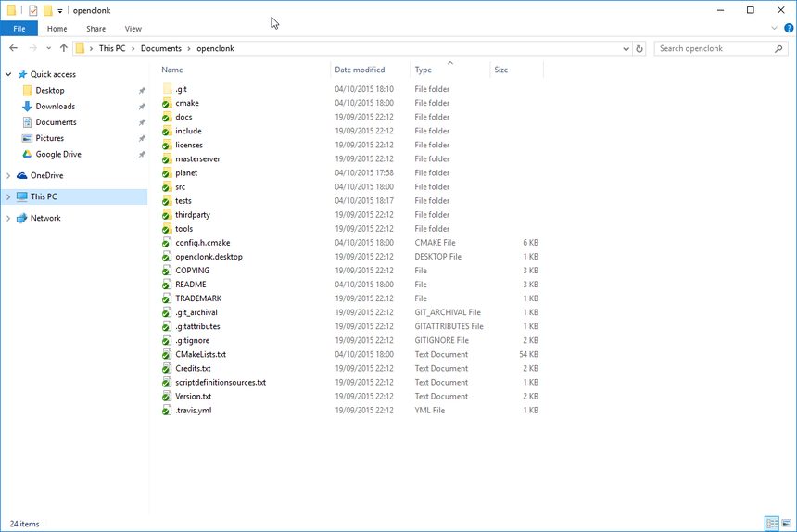Open Pictures in Quick access
This screenshot has height=532, width=797.
point(49,138)
